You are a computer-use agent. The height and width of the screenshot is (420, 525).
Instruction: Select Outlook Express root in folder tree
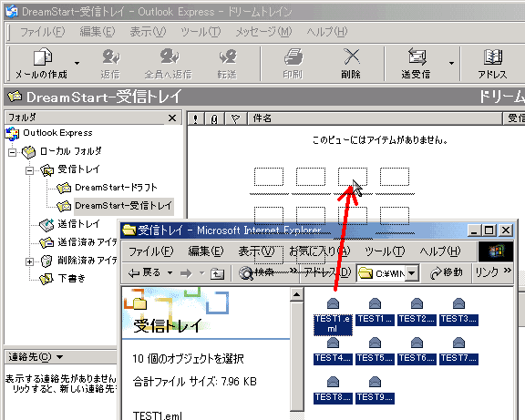(x=57, y=133)
